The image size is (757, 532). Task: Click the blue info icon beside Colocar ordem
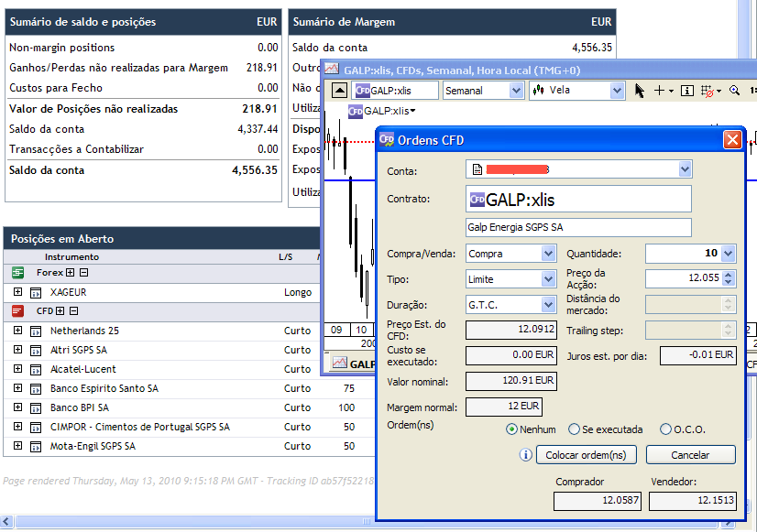[526, 455]
